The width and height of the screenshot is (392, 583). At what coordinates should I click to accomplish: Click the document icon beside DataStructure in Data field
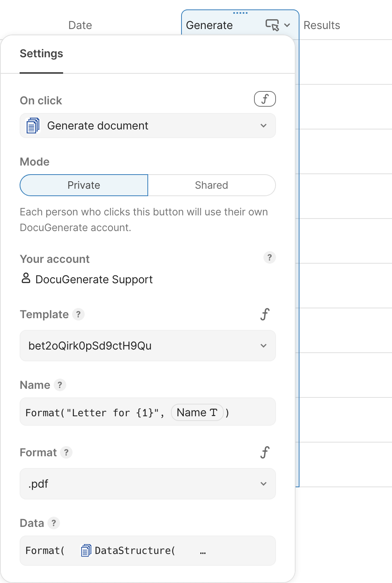coord(85,550)
